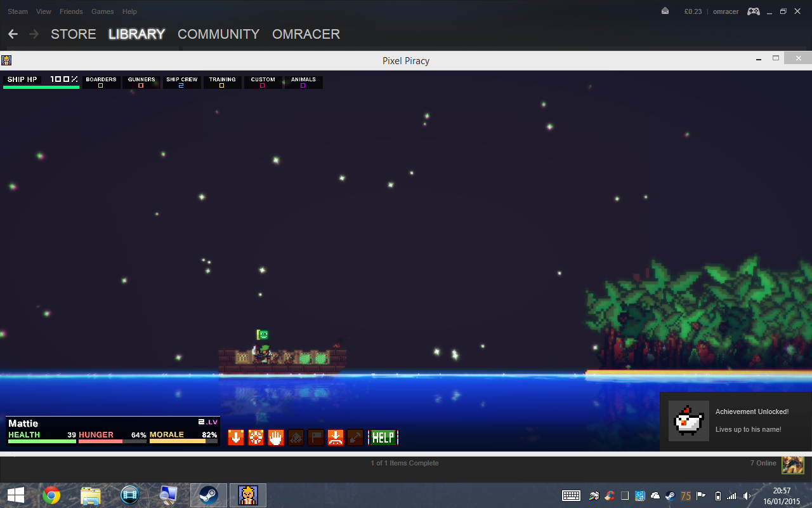
Task: Click Mattie's red hunger bar
Action: 112,441
